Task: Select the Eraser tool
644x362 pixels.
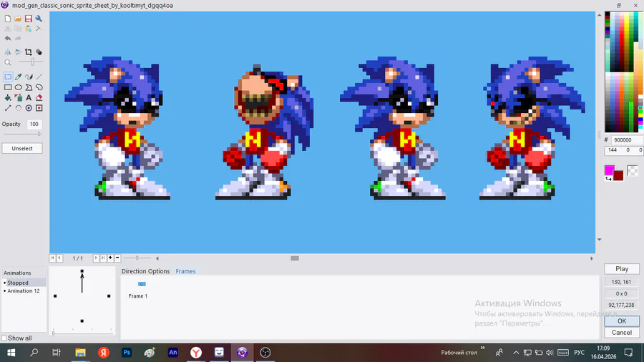Action: pos(39,98)
